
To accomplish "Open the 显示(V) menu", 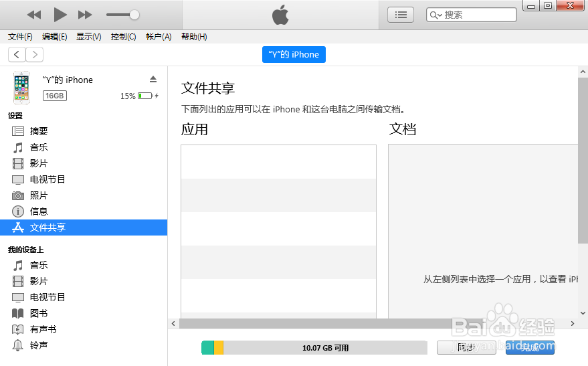I will pos(88,37).
